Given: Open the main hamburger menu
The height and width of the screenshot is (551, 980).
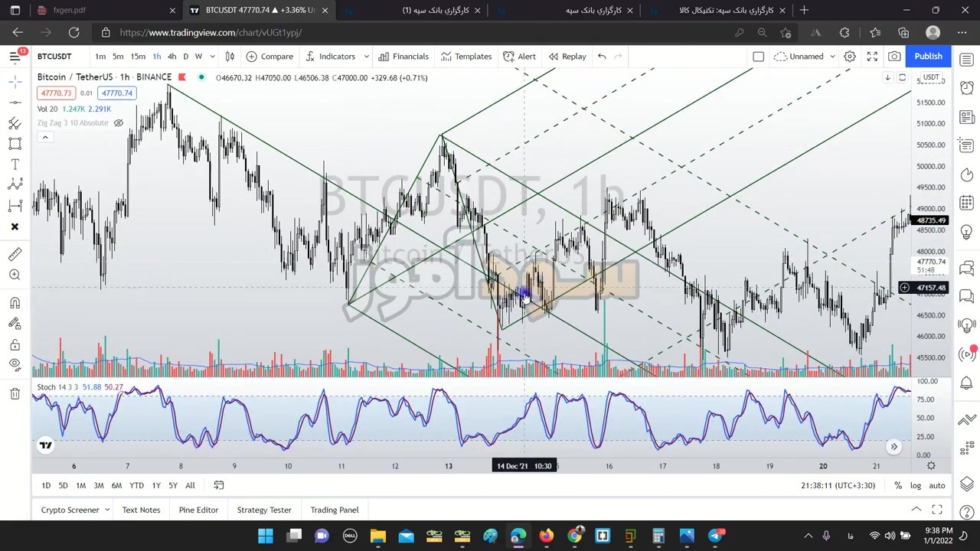Looking at the screenshot, I should point(15,56).
